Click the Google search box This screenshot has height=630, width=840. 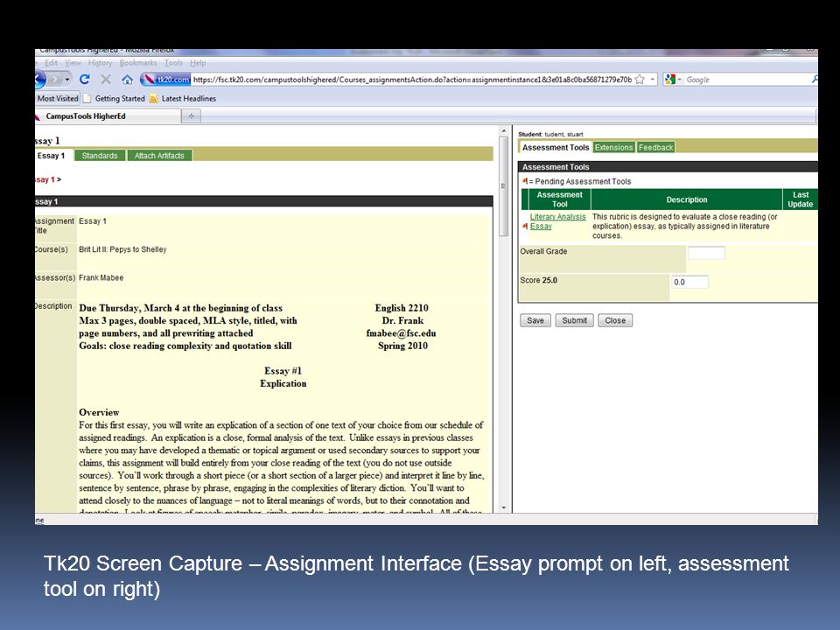click(747, 80)
